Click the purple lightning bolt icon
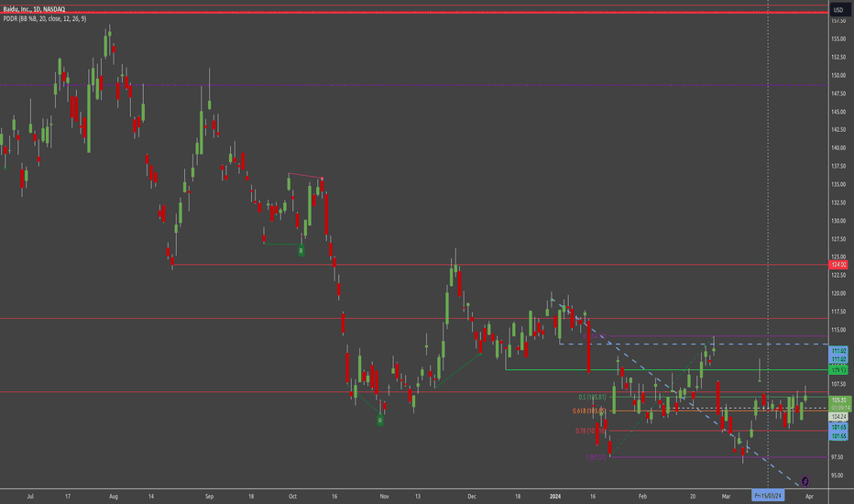The height and width of the screenshot is (504, 854). coord(805,481)
